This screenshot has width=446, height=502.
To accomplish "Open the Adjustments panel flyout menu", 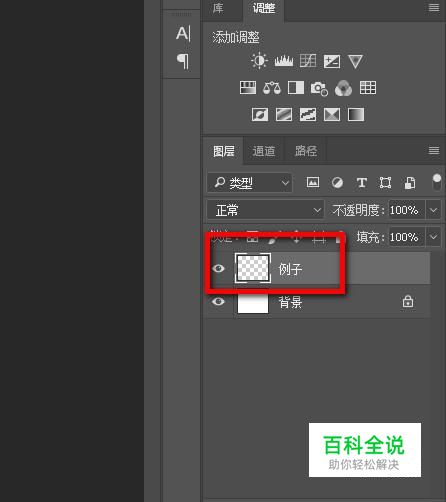I will [x=434, y=8].
